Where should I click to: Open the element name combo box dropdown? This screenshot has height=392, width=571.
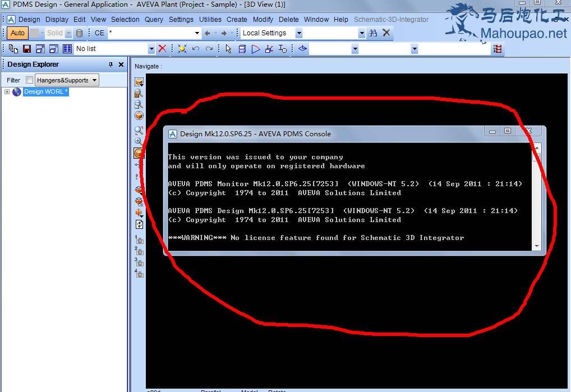click(197, 33)
